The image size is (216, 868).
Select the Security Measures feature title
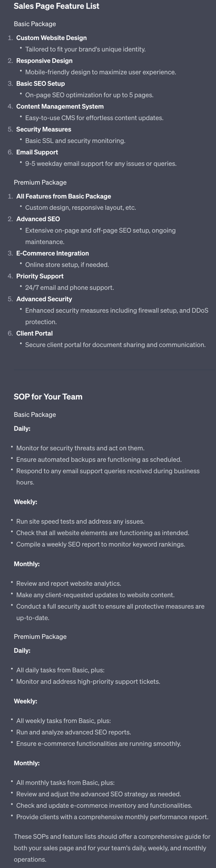[43, 129]
